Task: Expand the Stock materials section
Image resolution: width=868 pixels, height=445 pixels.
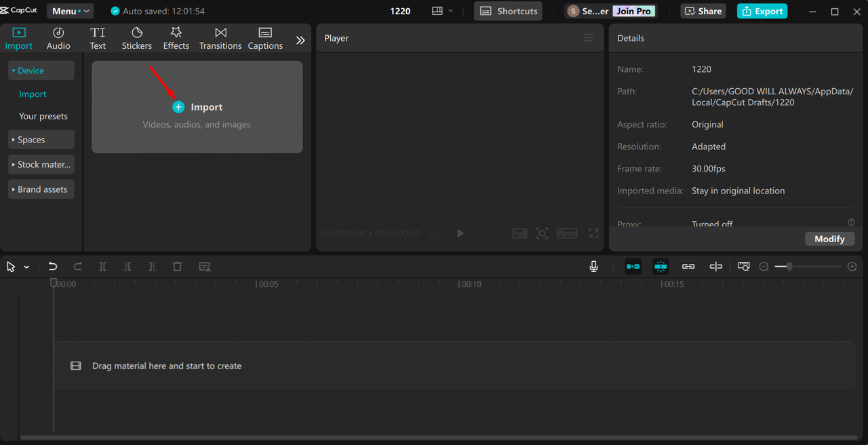Action: (41, 164)
